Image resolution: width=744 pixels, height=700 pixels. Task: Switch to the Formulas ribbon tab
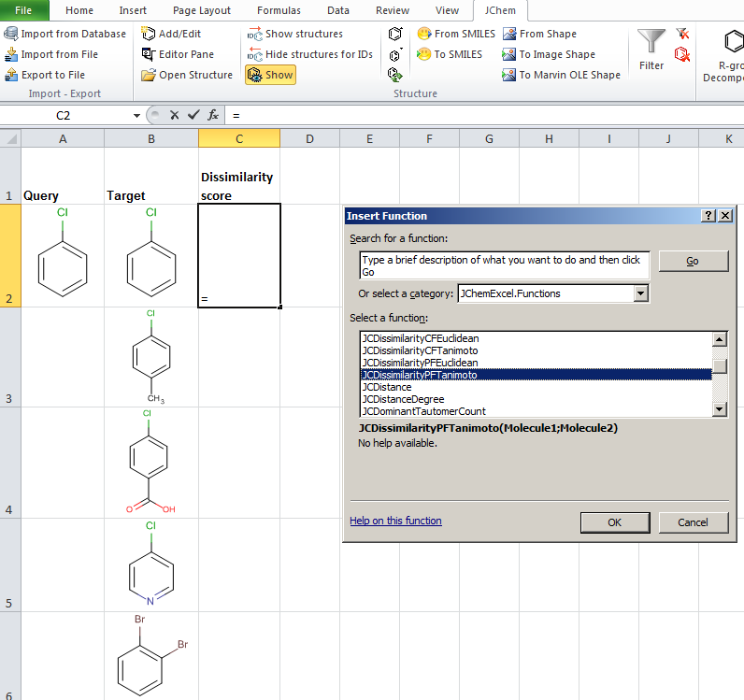(x=279, y=10)
